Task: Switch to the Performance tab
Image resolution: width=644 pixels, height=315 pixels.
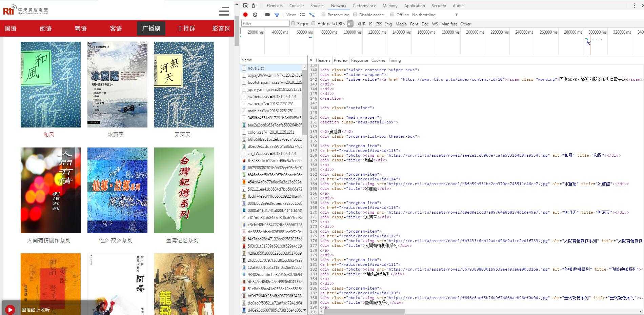Action: tap(364, 5)
